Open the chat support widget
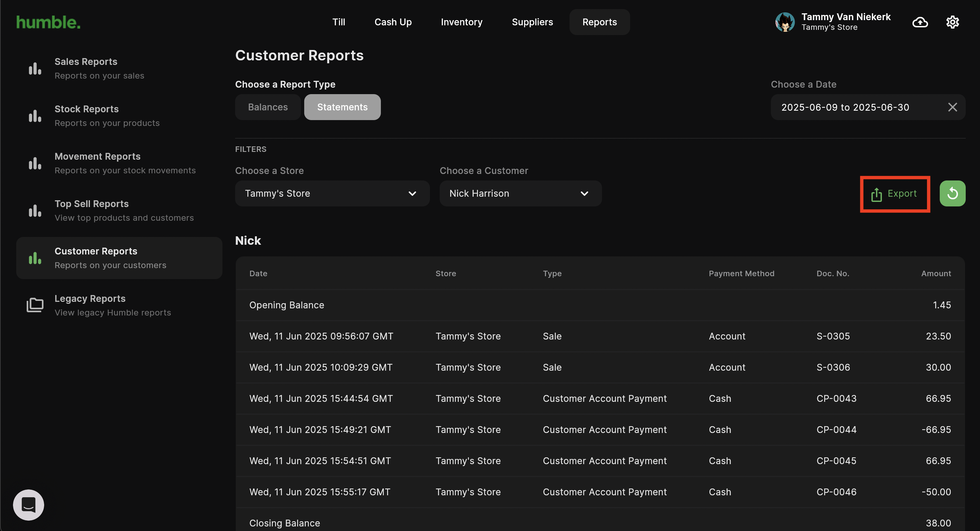 pyautogui.click(x=29, y=505)
